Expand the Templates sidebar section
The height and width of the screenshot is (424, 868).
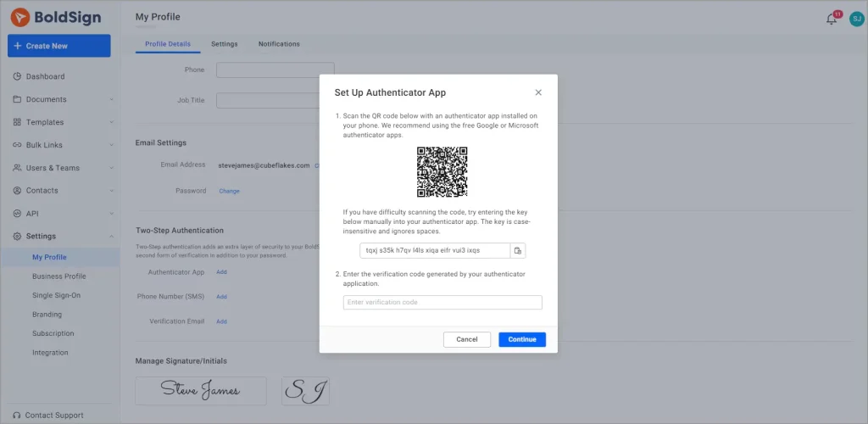[112, 122]
